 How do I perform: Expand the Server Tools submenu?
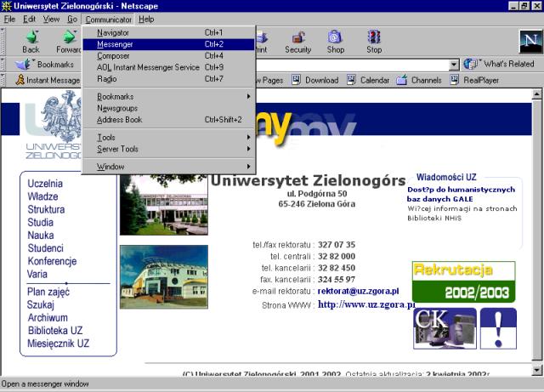pos(169,149)
